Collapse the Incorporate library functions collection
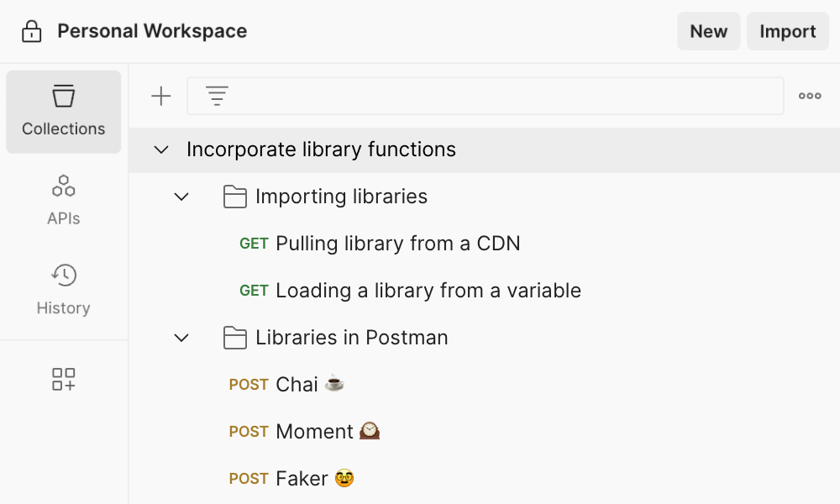Screen dimensions: 840x504 coord(160,150)
